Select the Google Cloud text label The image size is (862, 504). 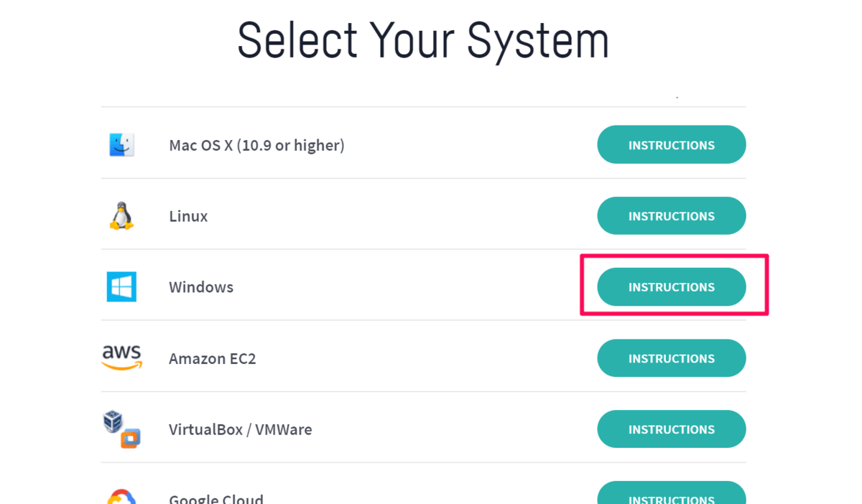[x=215, y=498]
